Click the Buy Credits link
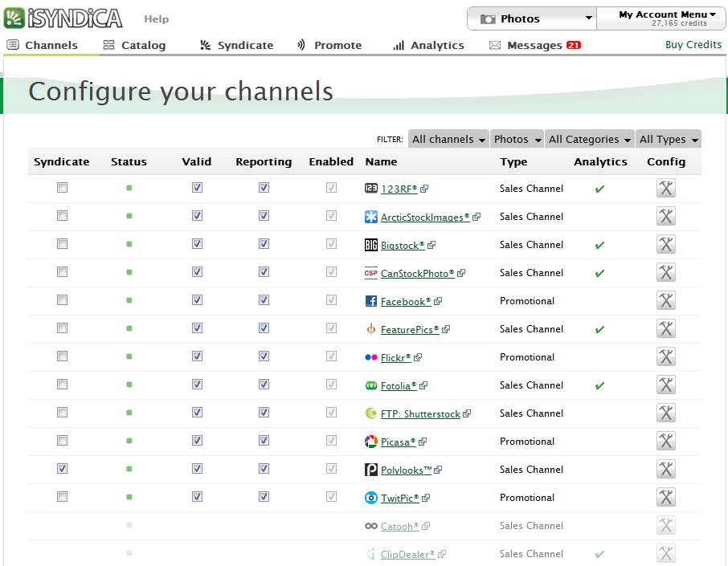The height and width of the screenshot is (566, 728). (x=693, y=44)
